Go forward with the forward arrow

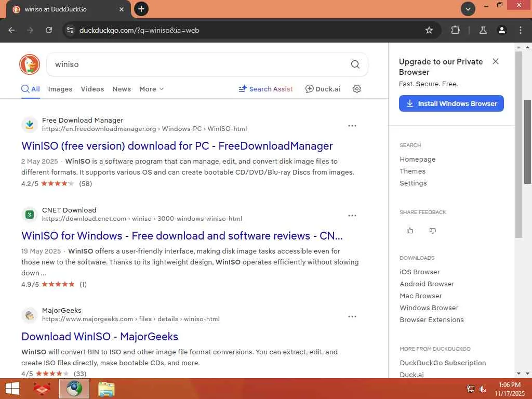(30, 30)
